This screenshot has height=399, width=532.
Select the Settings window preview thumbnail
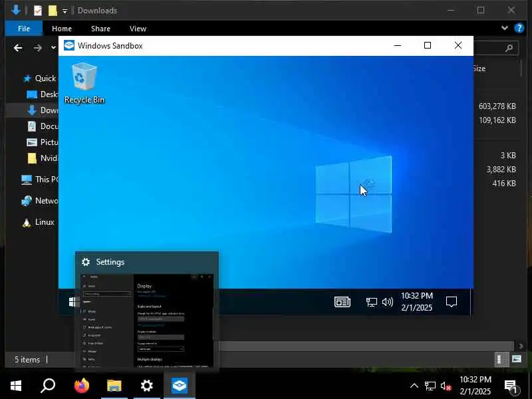[x=147, y=320]
